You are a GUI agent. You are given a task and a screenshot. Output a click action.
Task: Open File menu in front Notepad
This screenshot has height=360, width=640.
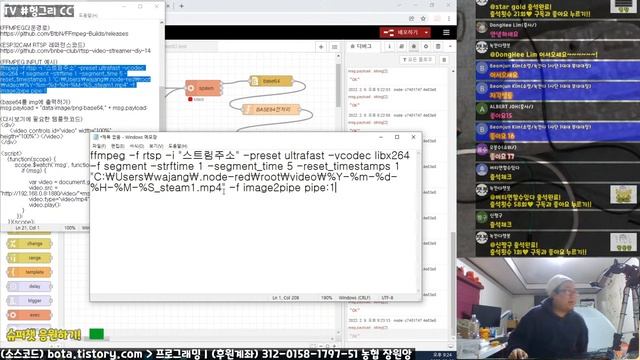pyautogui.click(x=99, y=146)
